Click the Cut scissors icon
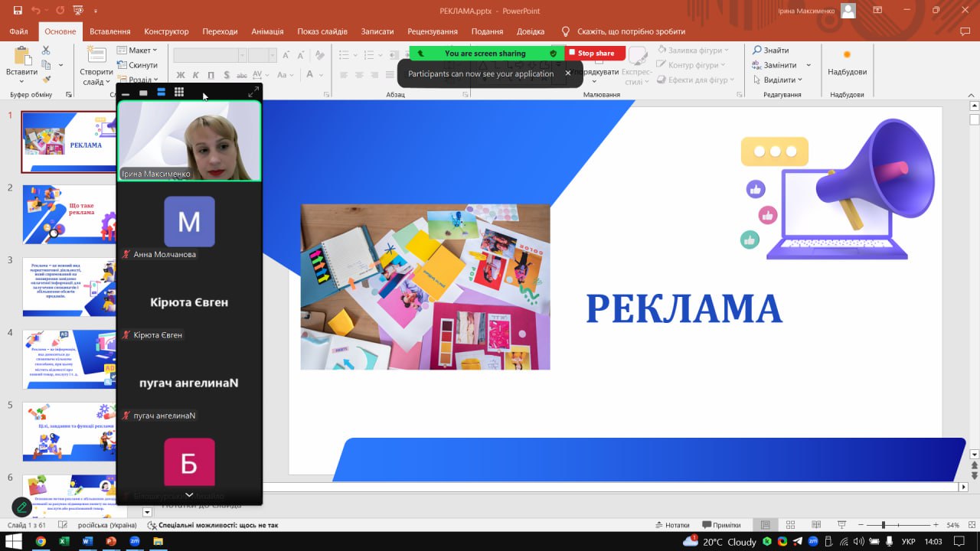Viewport: 980px width, 551px height. point(46,51)
